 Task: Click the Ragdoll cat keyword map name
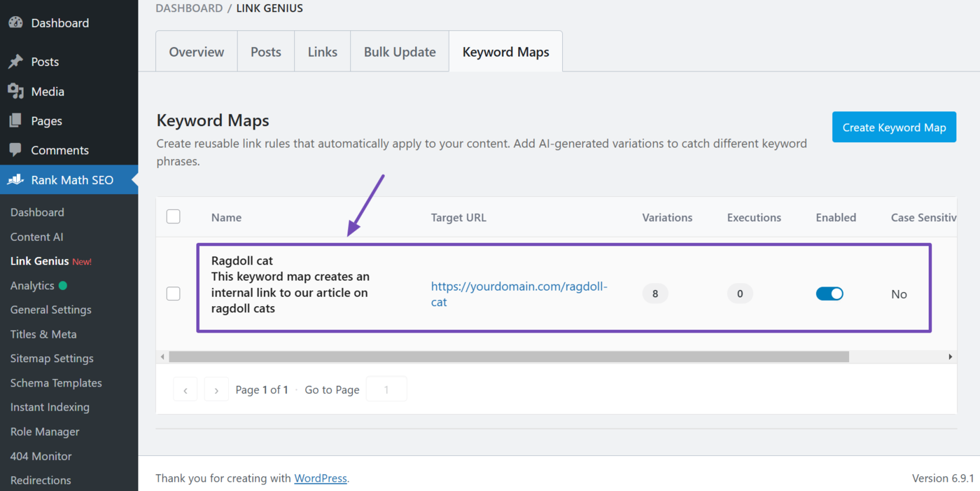[242, 261]
